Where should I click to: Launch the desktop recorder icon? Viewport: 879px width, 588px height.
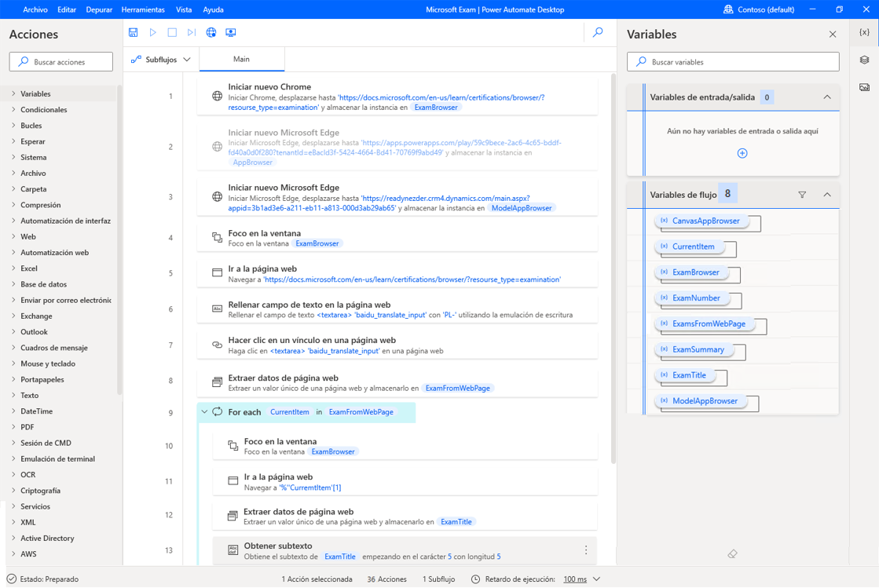(230, 32)
